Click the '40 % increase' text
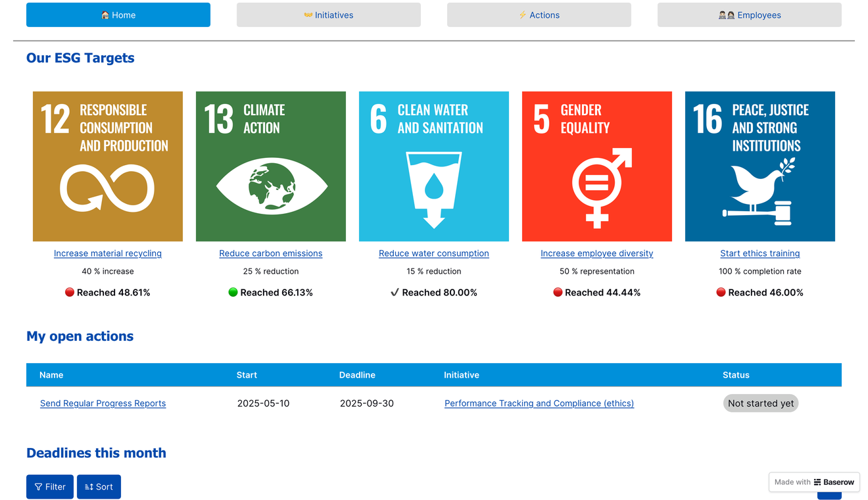 pos(108,271)
